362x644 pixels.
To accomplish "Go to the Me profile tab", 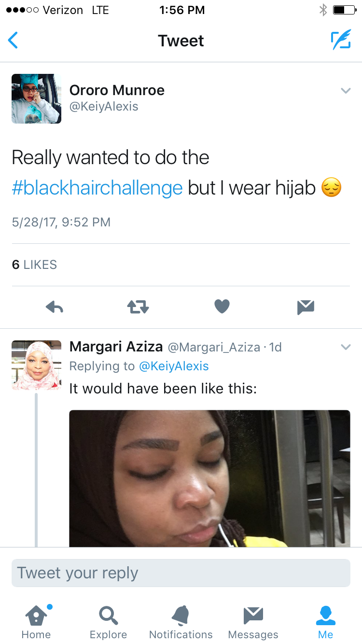I will 325,622.
